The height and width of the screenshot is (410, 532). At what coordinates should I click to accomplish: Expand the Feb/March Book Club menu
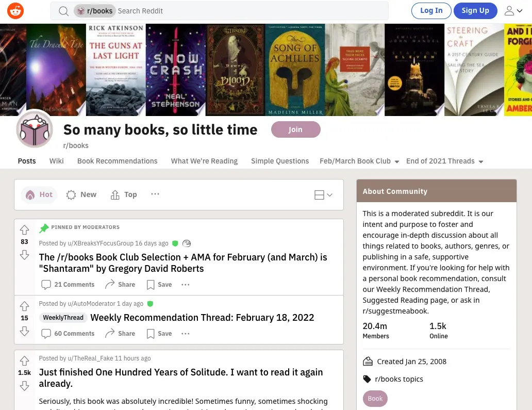(x=359, y=161)
